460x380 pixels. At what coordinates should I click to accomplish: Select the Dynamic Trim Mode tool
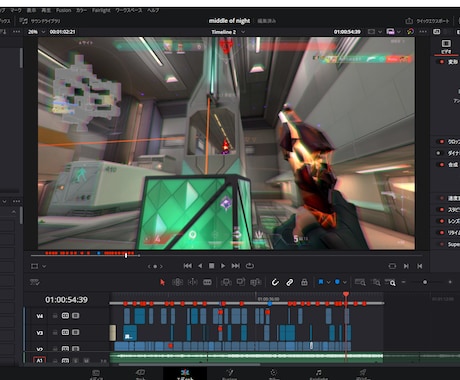coord(193,282)
